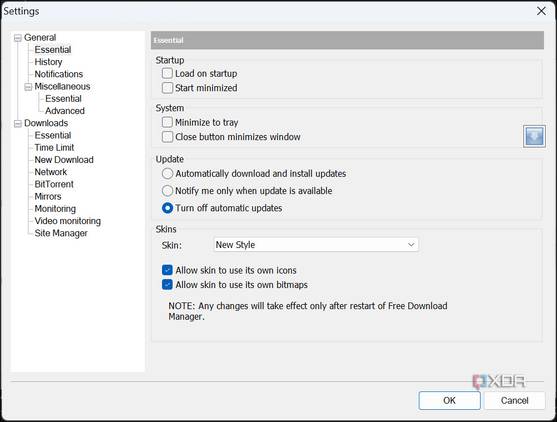Viewport: 557px width, 422px height.
Task: Collapse the General tree node
Action: [x=17, y=38]
